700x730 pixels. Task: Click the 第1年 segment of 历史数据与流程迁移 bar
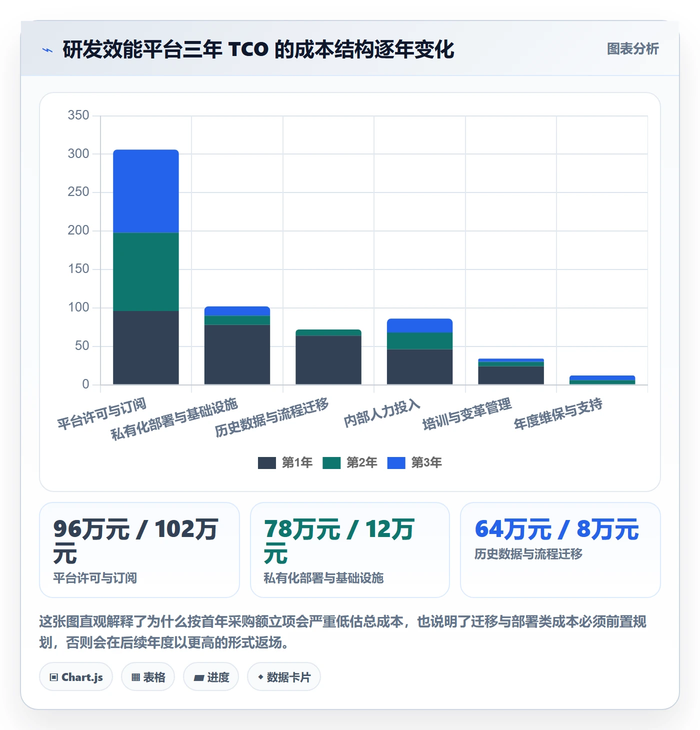tap(328, 360)
